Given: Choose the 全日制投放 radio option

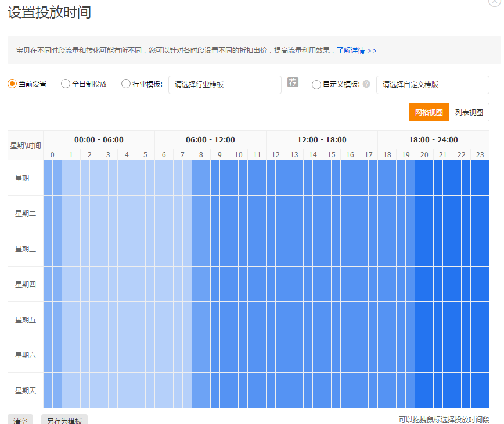Looking at the screenshot, I should [65, 84].
